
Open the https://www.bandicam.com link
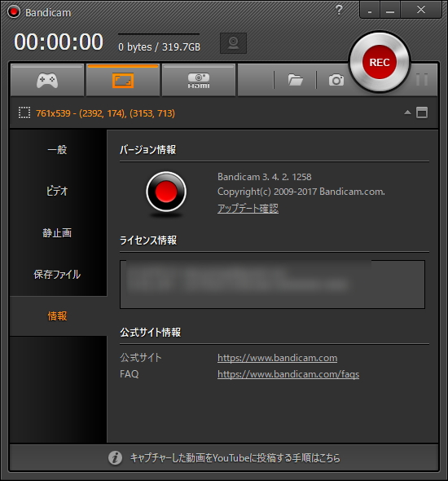coord(277,358)
